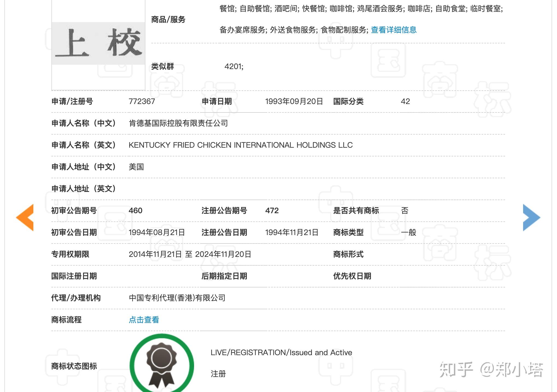This screenshot has height=392, width=557.
Task: Toggle the LIVE/REGISTRATION status row
Action: click(x=281, y=352)
